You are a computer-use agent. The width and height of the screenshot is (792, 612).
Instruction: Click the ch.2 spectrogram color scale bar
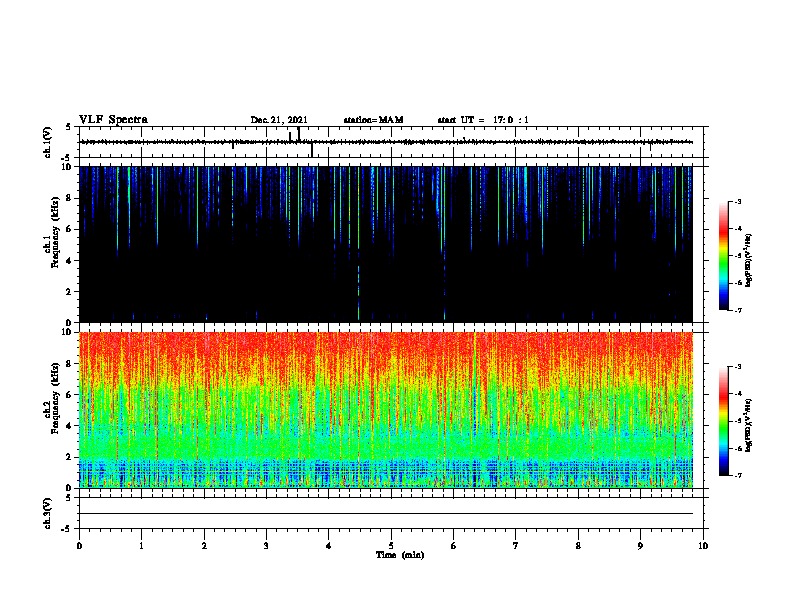click(723, 421)
